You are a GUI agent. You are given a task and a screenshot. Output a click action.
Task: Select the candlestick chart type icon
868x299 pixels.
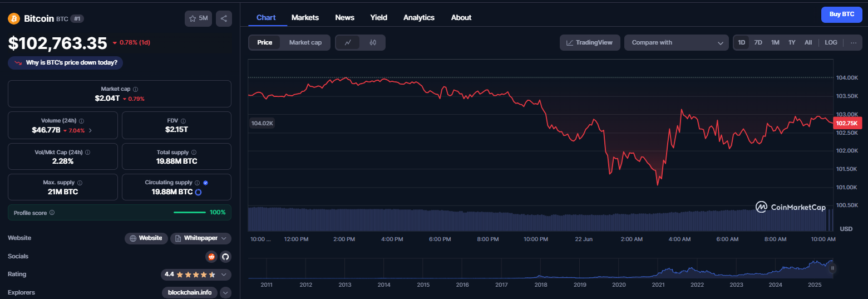tap(373, 42)
